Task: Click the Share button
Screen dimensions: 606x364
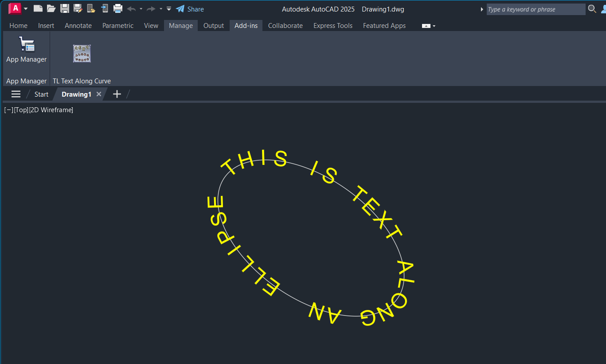Action: [190, 9]
